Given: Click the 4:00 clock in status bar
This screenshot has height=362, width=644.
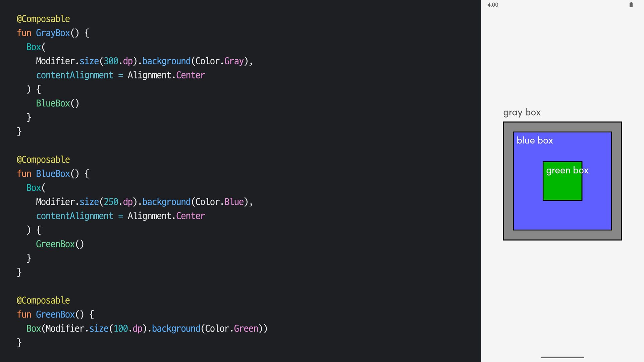Looking at the screenshot, I should [493, 5].
